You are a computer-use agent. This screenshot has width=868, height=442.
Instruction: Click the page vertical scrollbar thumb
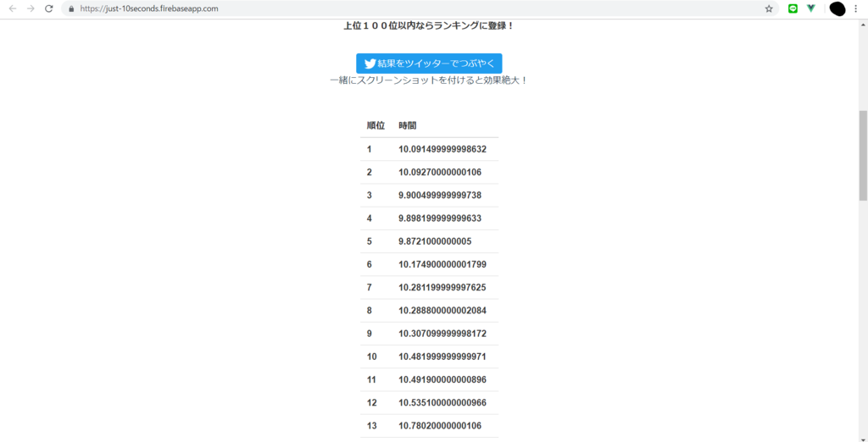[x=863, y=155]
